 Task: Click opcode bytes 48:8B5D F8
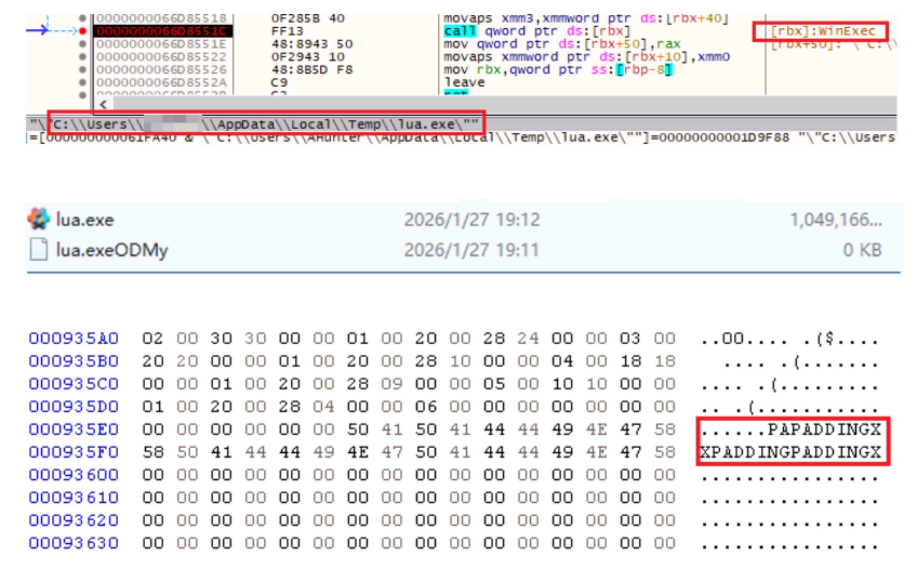point(312,70)
